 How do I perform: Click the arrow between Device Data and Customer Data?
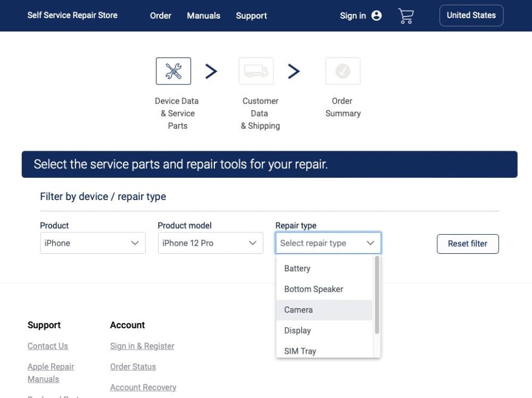click(x=211, y=71)
